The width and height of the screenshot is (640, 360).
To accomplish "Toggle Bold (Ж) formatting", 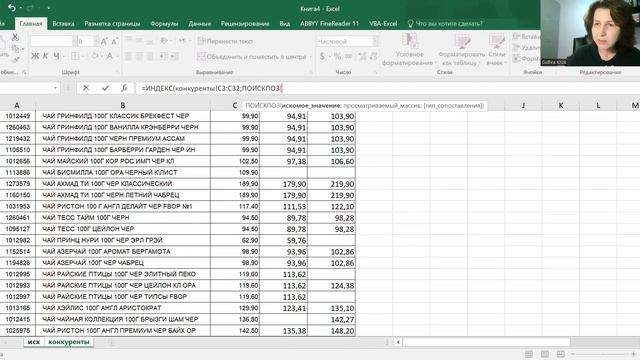I will [35, 56].
